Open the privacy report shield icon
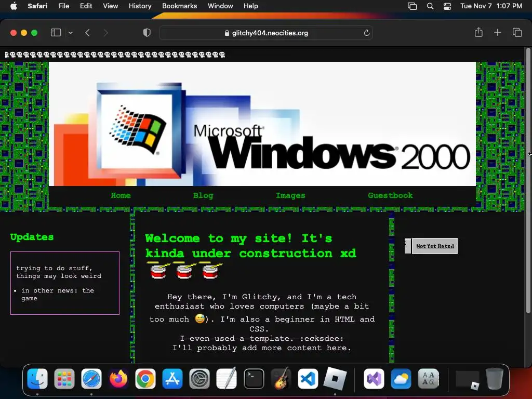This screenshot has width=532, height=399. [x=147, y=33]
